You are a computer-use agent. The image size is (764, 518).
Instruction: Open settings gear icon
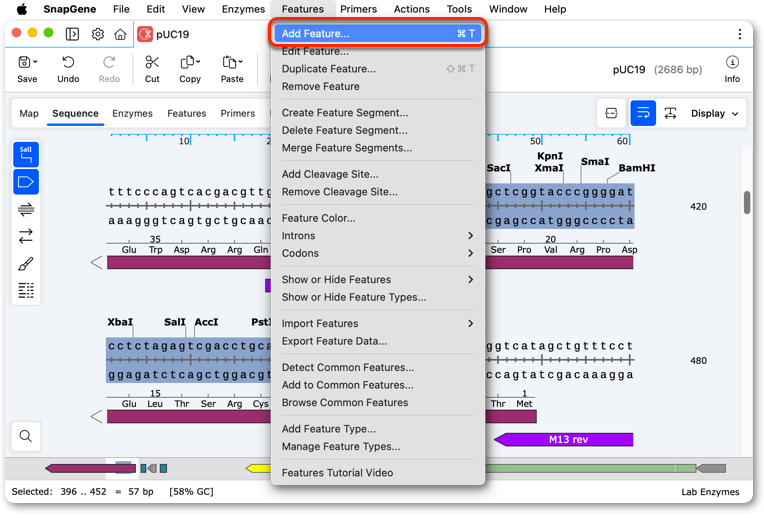click(98, 34)
